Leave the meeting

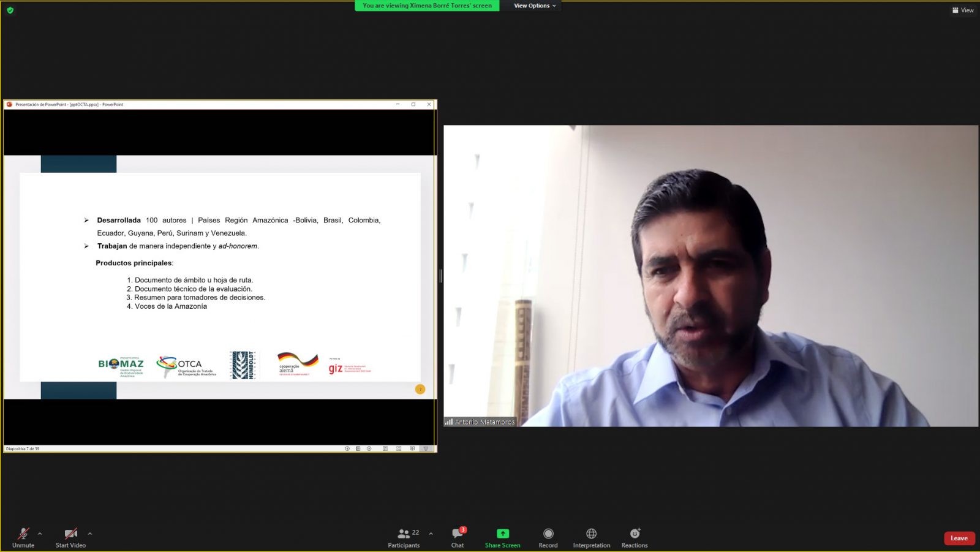pos(959,539)
